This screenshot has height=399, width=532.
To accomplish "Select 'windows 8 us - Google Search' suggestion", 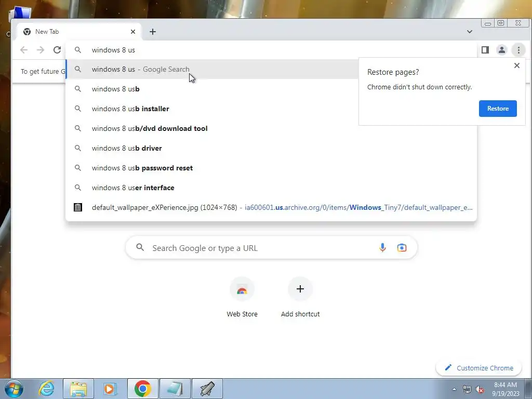I will 212,69.
